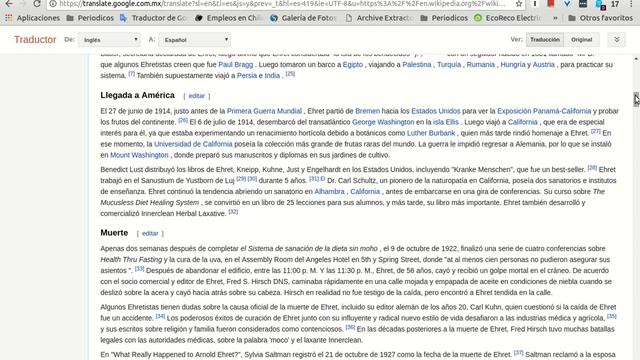Viewport: 640px width, 360px height.
Task: Follow the Mount Washington link
Action: pyautogui.click(x=139, y=155)
